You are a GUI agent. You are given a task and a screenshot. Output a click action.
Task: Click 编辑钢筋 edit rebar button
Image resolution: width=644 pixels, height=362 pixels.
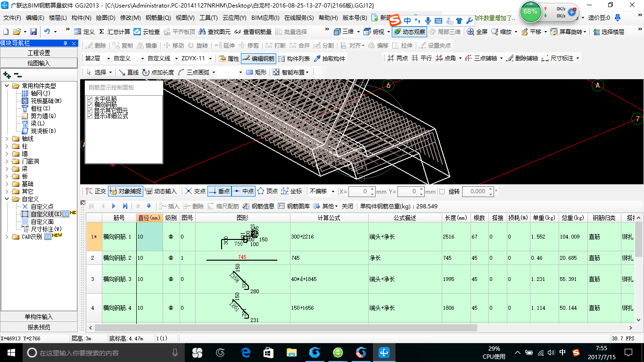click(258, 58)
